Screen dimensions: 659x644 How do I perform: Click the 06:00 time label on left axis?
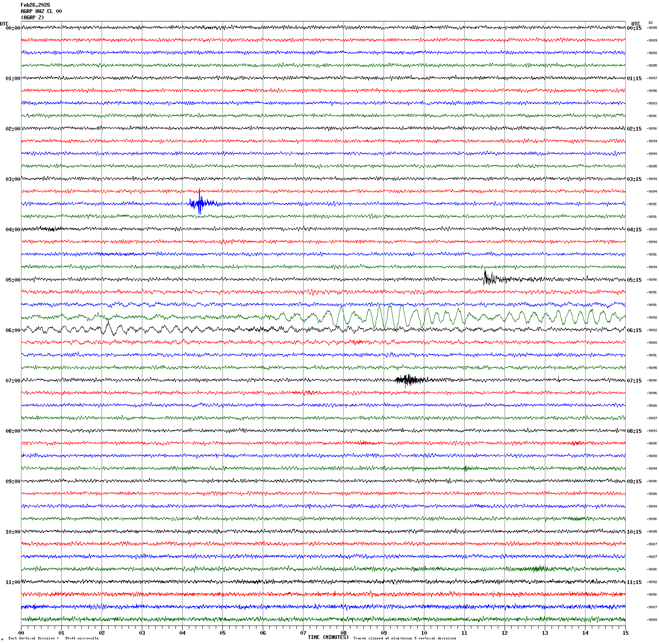(13, 330)
